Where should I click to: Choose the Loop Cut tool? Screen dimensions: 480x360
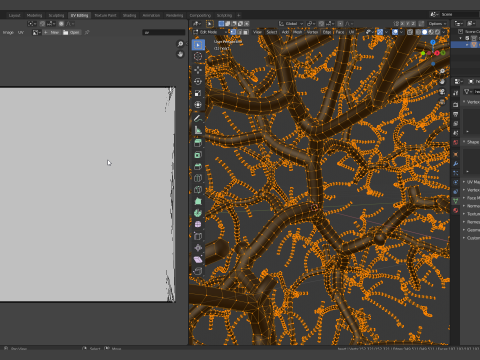point(198,178)
